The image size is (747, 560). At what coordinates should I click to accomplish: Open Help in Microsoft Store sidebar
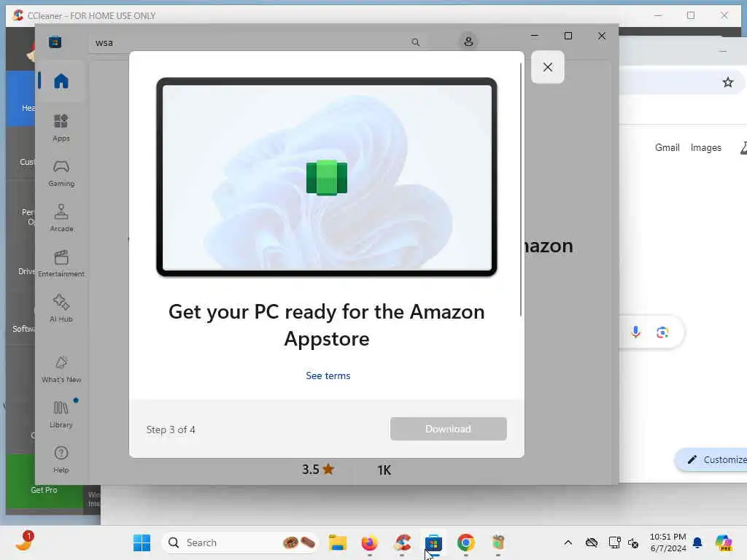61,459
